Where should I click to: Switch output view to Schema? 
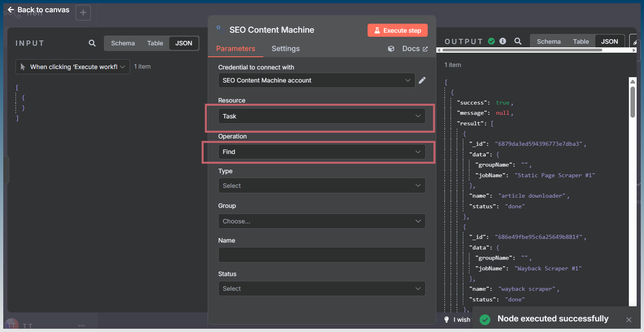click(x=549, y=41)
